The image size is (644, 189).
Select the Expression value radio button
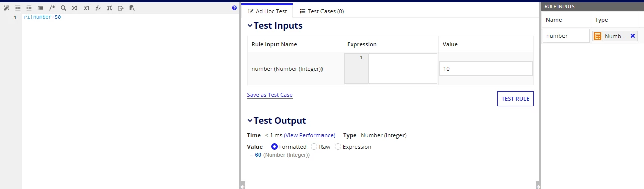(338, 147)
